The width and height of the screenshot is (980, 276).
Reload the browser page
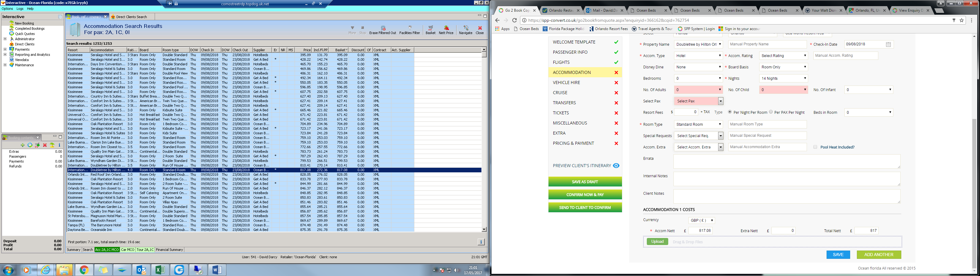click(514, 20)
